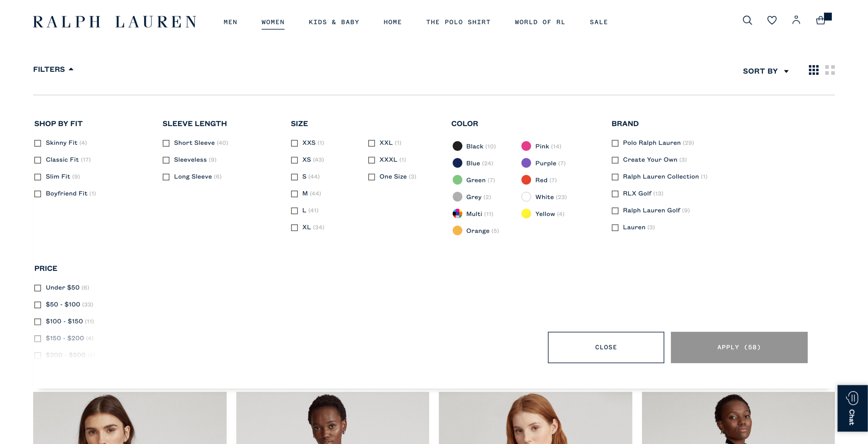
Task: Select size XS checkbox
Action: coord(294,160)
